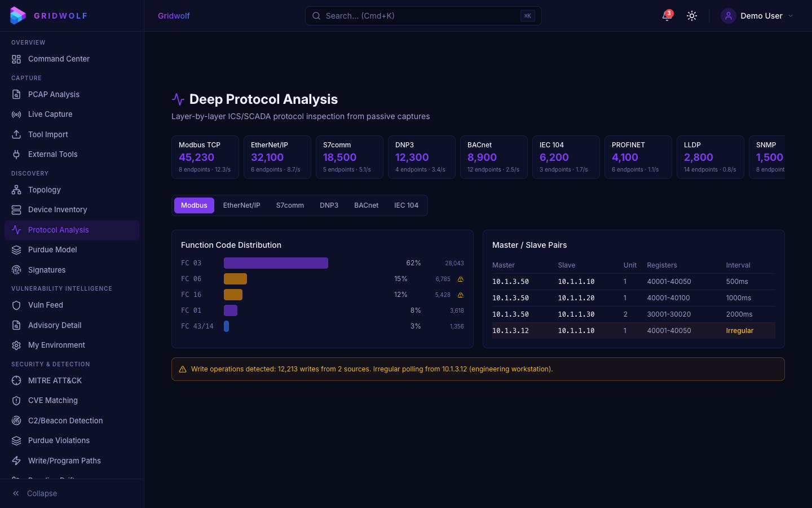Select the Purdue Model layers icon

(x=16, y=249)
